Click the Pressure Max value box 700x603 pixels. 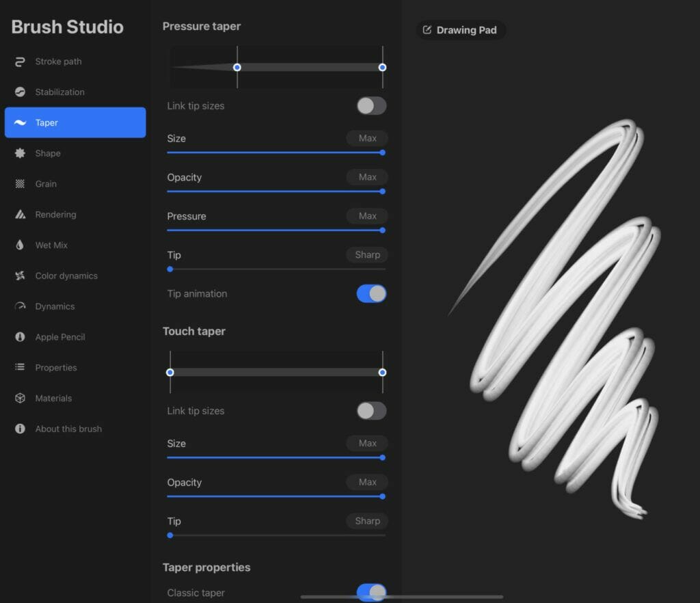(x=367, y=216)
